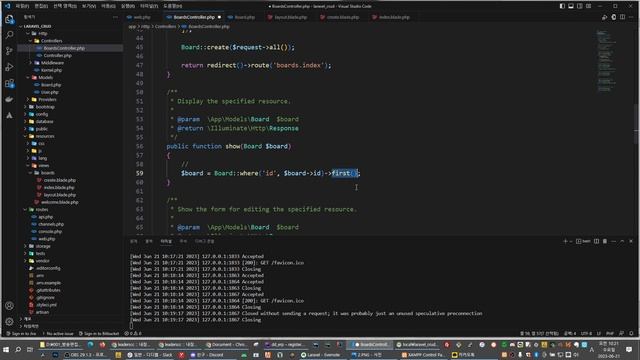The image size is (640, 360).
Task: Click Sign in to Jira in status bar
Action: 21,333
